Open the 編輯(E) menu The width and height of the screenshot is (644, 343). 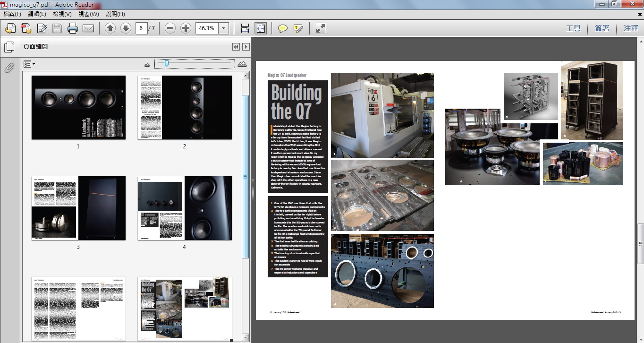(37, 14)
